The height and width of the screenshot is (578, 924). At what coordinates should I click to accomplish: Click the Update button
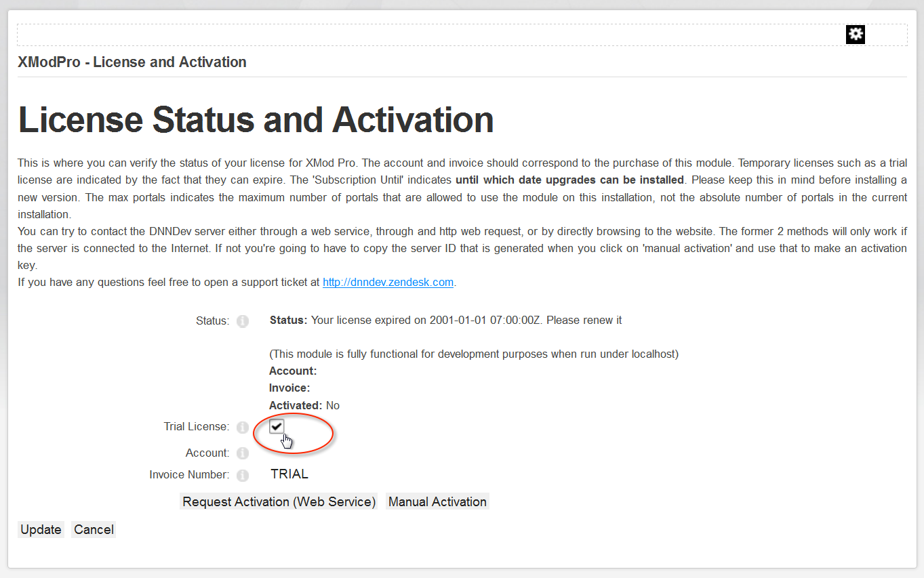pyautogui.click(x=41, y=530)
